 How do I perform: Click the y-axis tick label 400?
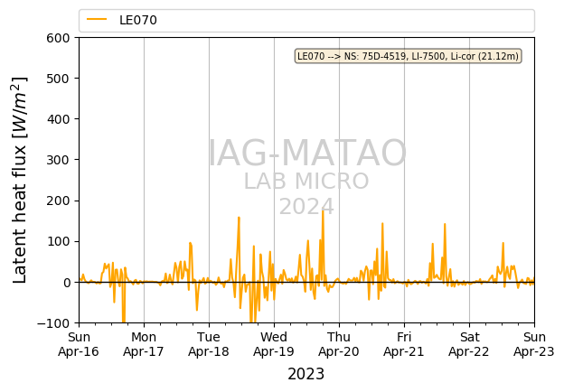pyautogui.click(x=58, y=119)
